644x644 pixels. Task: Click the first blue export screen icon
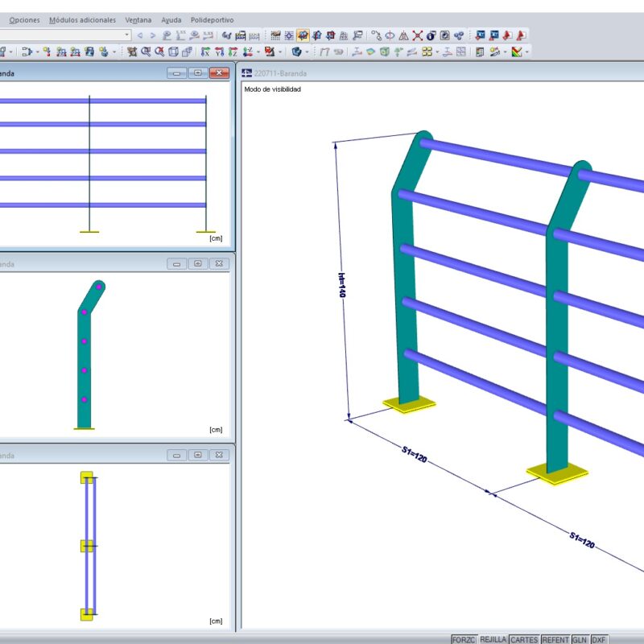480,35
